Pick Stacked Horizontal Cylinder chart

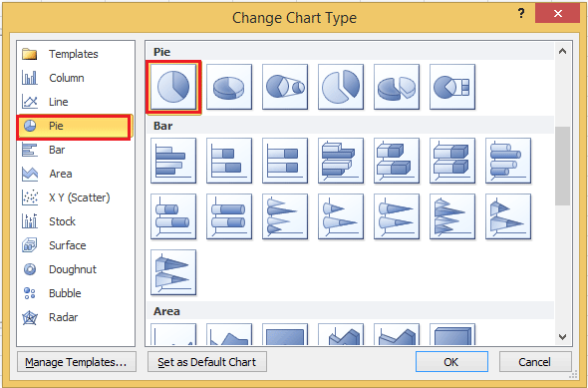click(173, 216)
